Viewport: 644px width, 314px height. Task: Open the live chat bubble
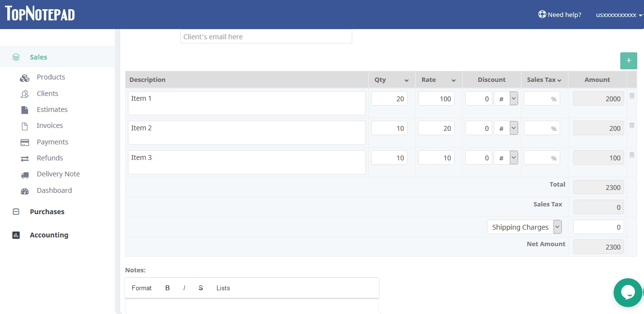(628, 292)
